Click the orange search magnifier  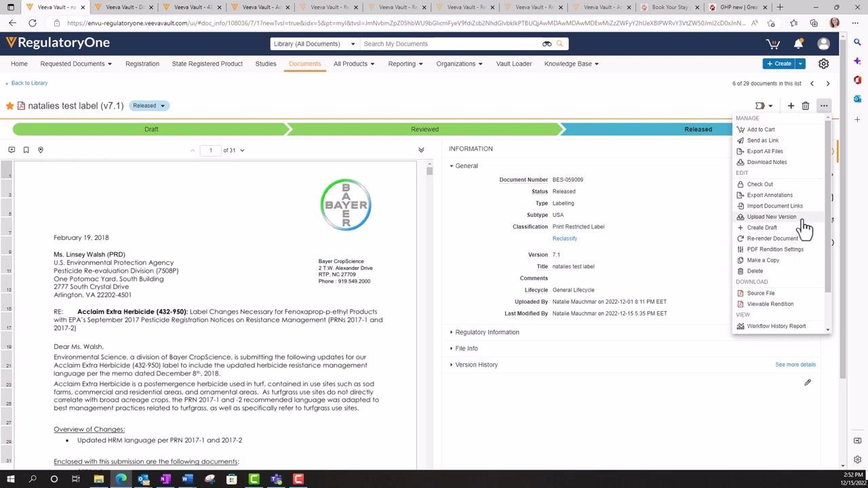tap(560, 44)
